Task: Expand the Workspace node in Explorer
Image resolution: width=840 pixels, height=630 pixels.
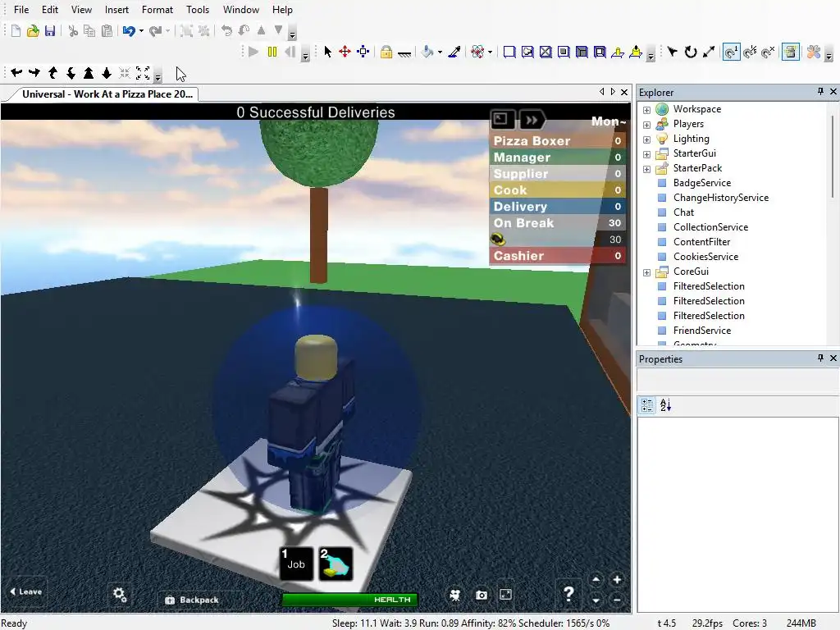Action: point(646,110)
